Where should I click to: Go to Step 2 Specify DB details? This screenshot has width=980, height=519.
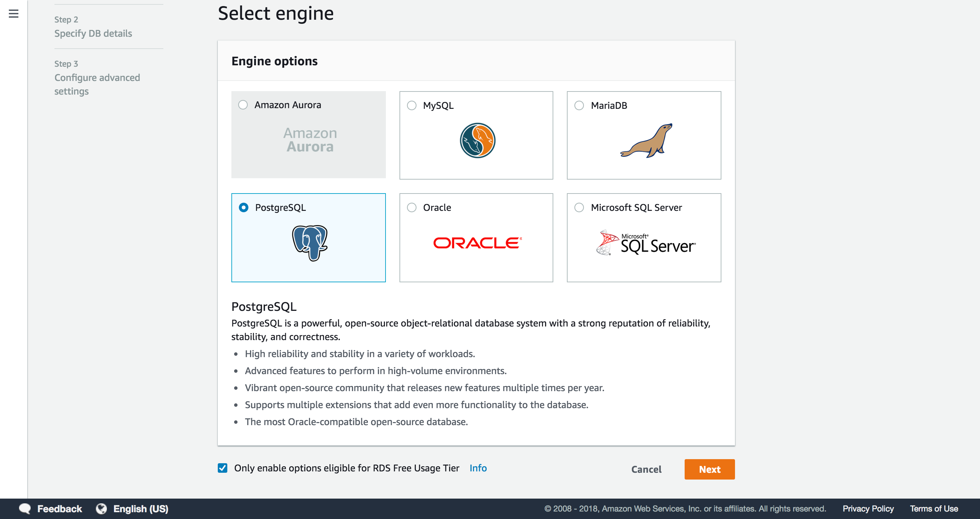[93, 33]
